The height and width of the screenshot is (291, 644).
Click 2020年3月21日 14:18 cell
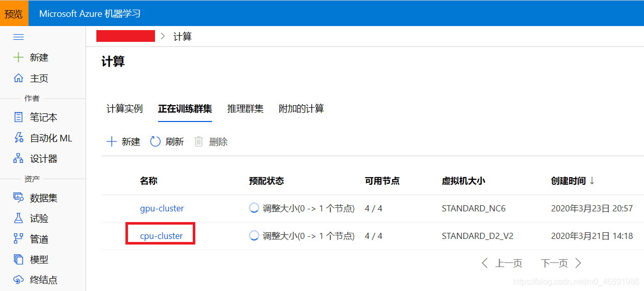point(592,236)
